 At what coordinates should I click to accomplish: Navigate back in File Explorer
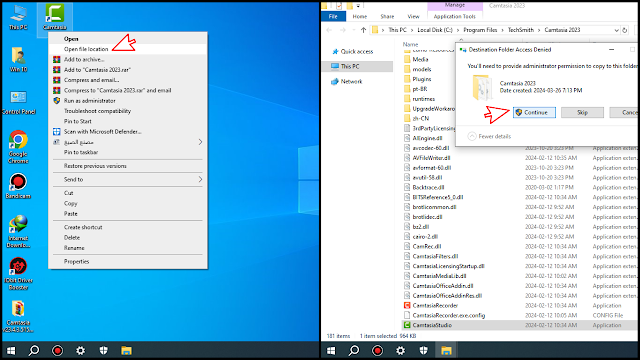[x=329, y=30]
